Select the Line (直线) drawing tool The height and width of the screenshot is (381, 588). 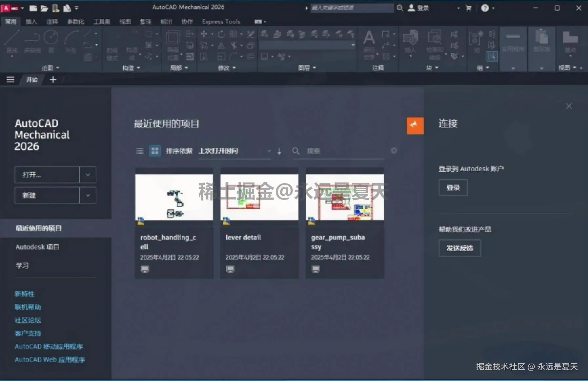pos(11,39)
